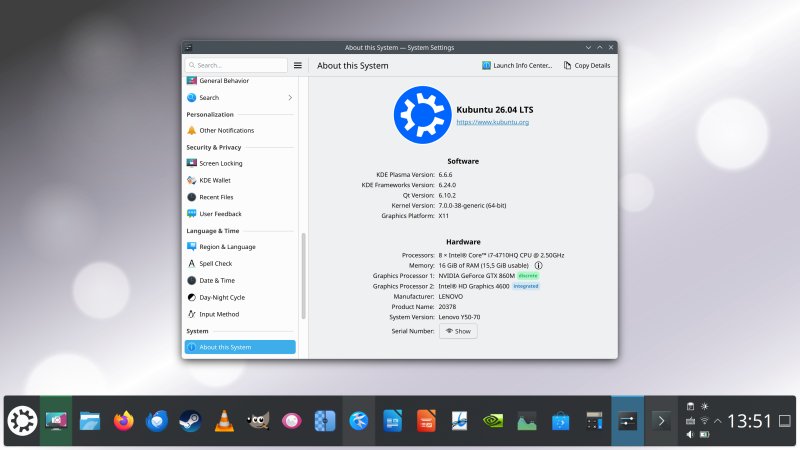Open LibreOffice Impress from taskbar
800x450 pixels.
coord(426,421)
